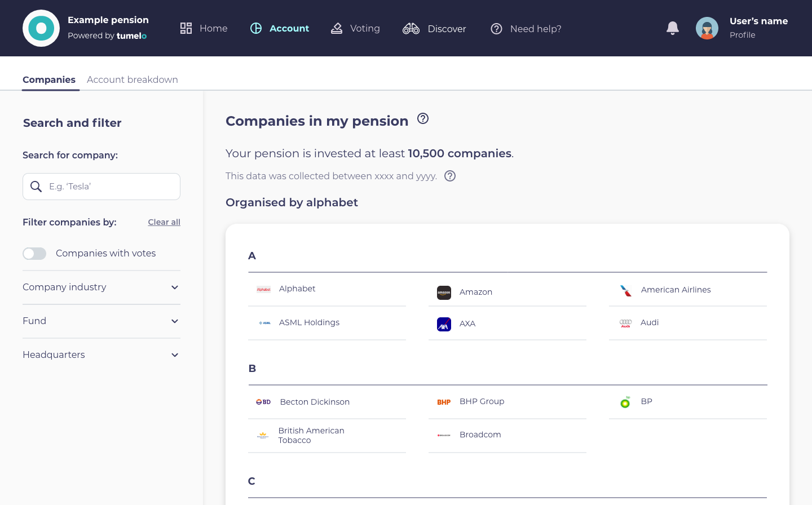
Task: Open help icon beside data collected text
Action: [x=450, y=176]
